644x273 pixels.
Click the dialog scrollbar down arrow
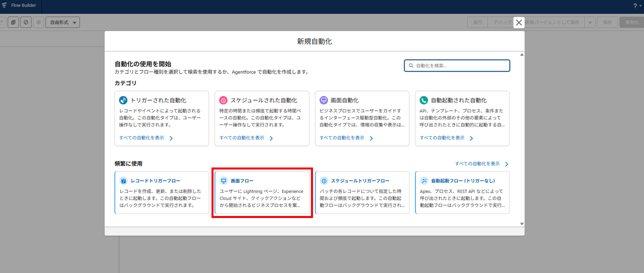[522, 223]
